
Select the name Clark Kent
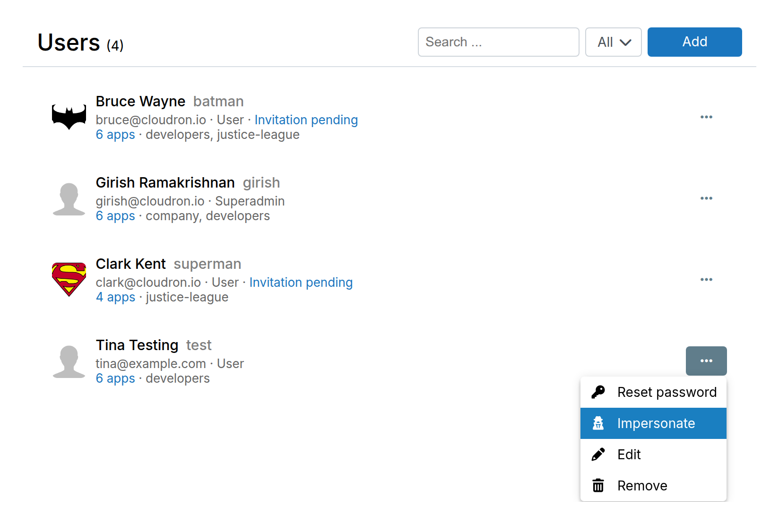[131, 264]
